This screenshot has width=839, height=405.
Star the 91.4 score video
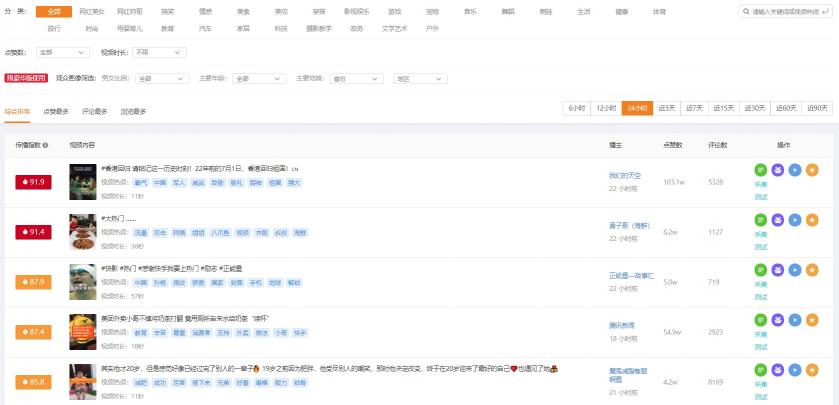(x=812, y=220)
